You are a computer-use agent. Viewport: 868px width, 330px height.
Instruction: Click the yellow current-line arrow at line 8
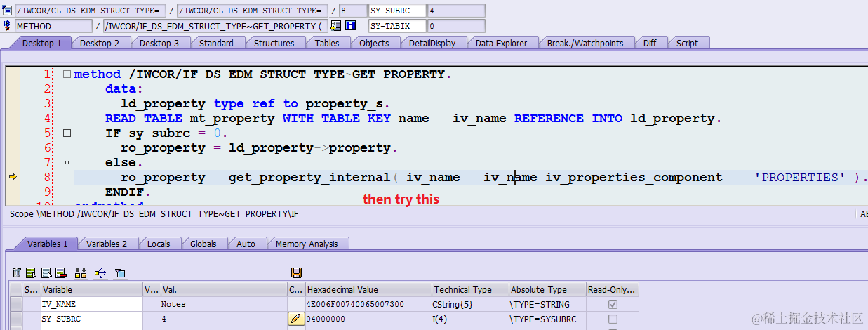pos(13,177)
